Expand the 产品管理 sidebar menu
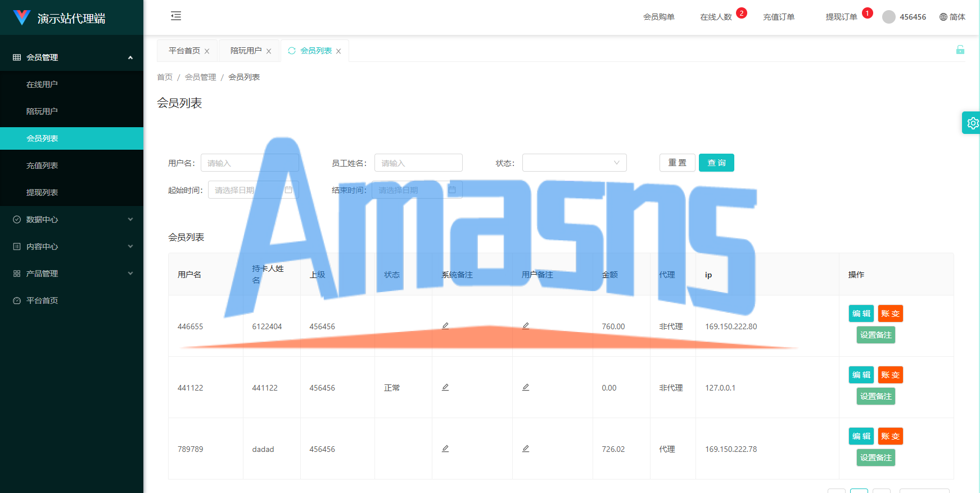The image size is (980, 493). click(72, 274)
